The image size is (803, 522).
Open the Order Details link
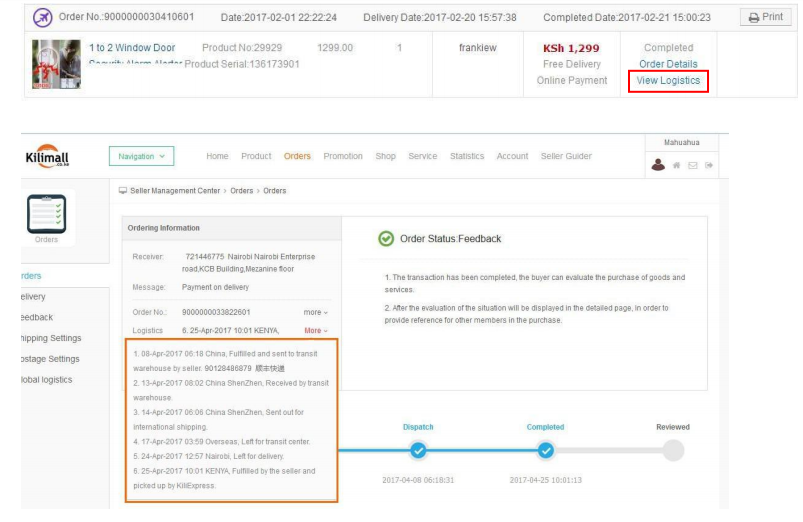[x=668, y=64]
